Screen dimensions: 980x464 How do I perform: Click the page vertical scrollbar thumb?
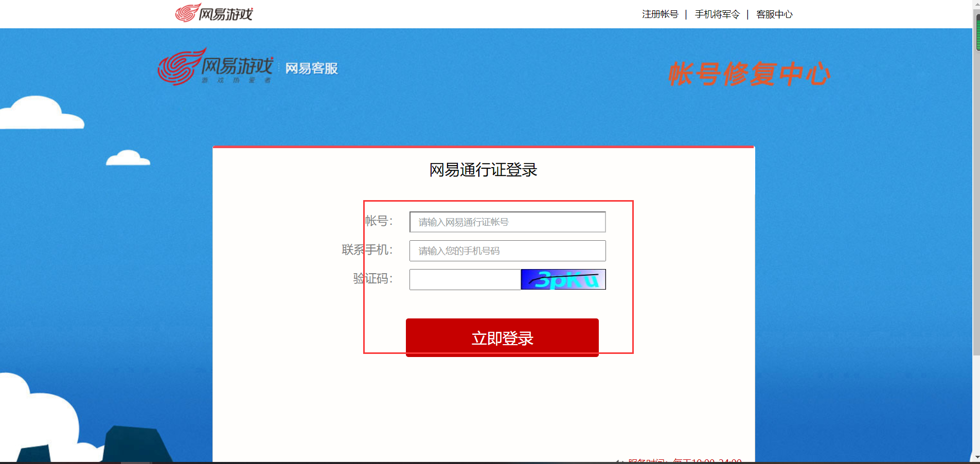click(x=976, y=183)
